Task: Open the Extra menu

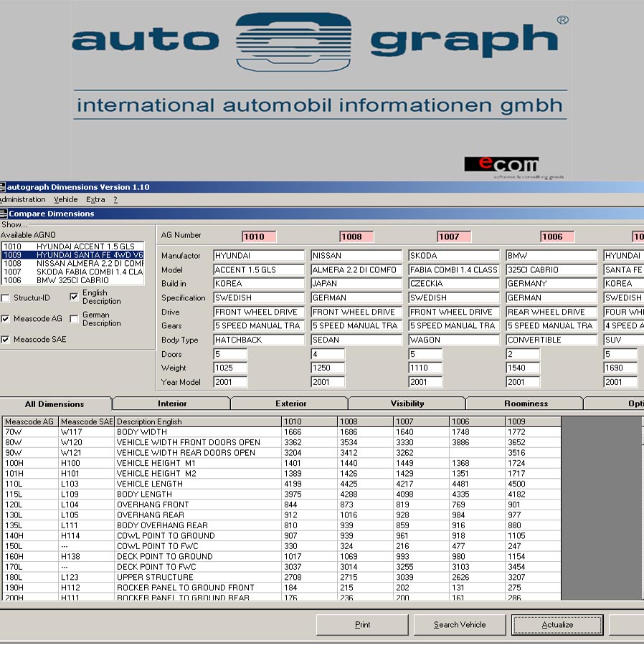Action: pos(95,199)
